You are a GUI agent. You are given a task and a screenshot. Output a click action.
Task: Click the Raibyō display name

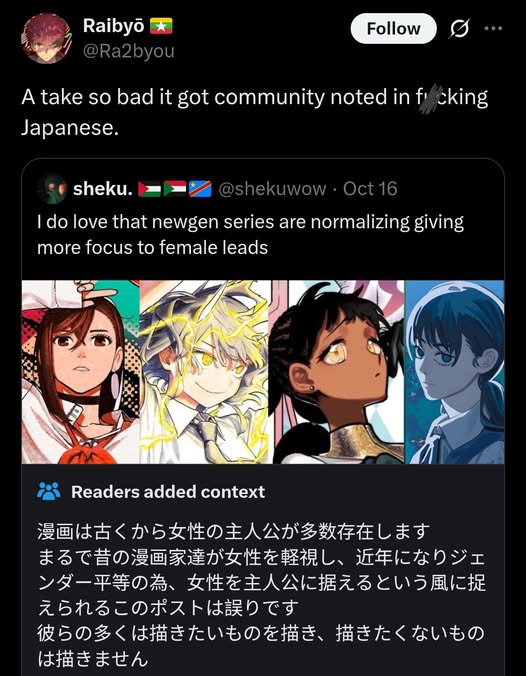tap(113, 25)
